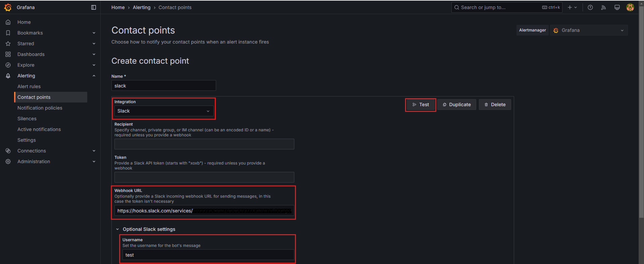This screenshot has height=264, width=644.
Task: Open the news feed RSS icon
Action: click(603, 7)
